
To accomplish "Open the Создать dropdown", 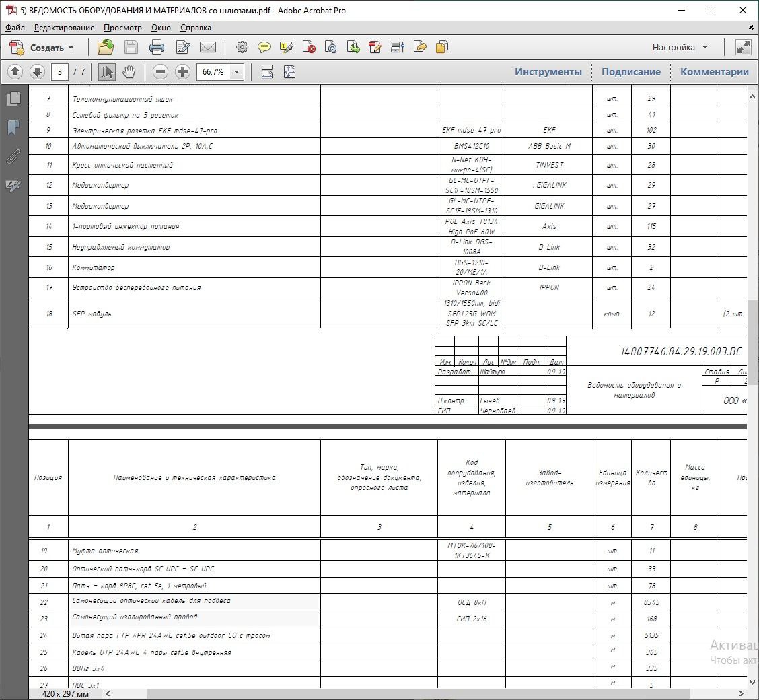I will pos(42,47).
